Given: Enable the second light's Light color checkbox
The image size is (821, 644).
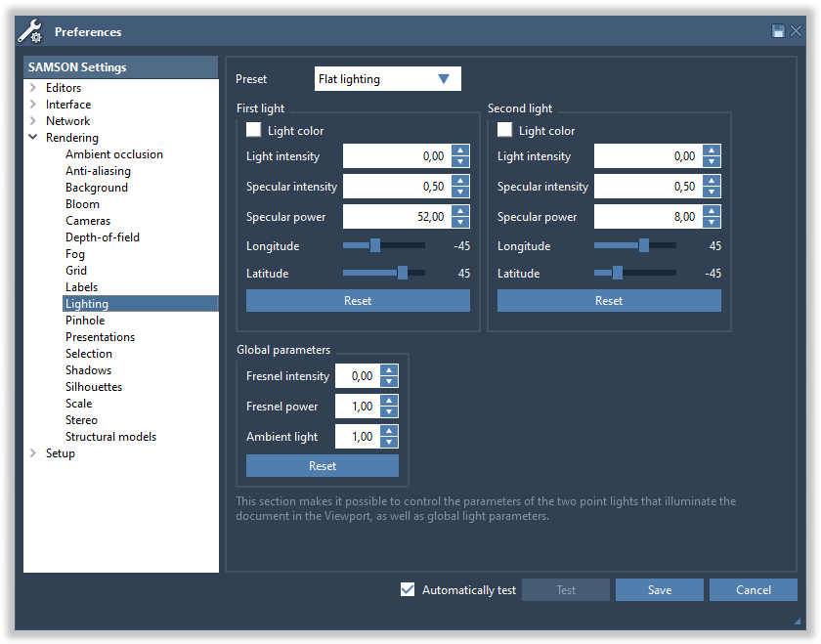Looking at the screenshot, I should 504,129.
